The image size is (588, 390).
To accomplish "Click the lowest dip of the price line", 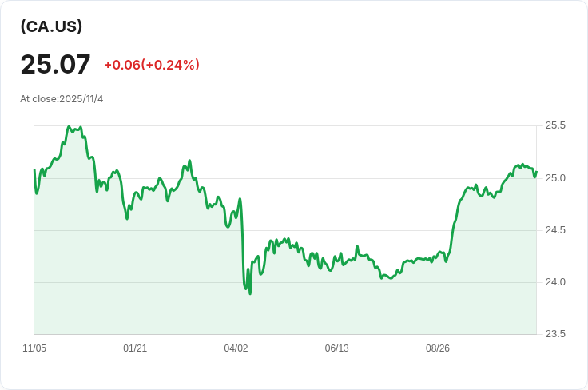I will coord(250,293).
